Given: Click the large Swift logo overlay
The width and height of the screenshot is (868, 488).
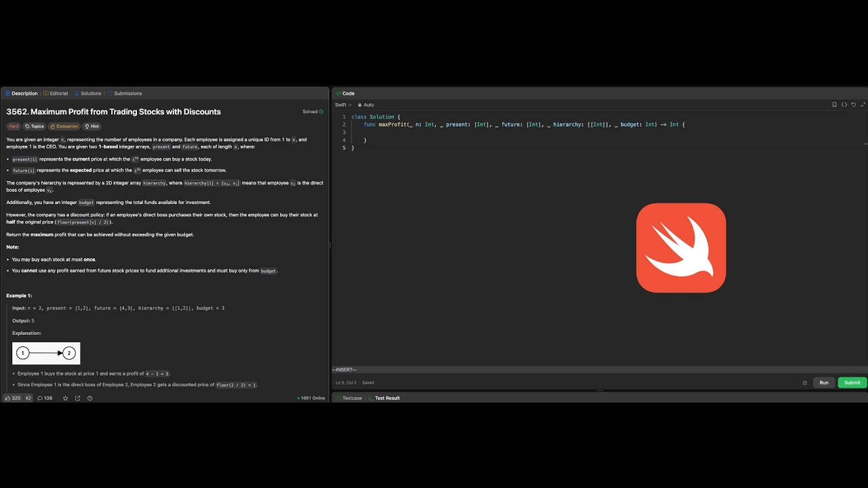Looking at the screenshot, I should click(681, 248).
